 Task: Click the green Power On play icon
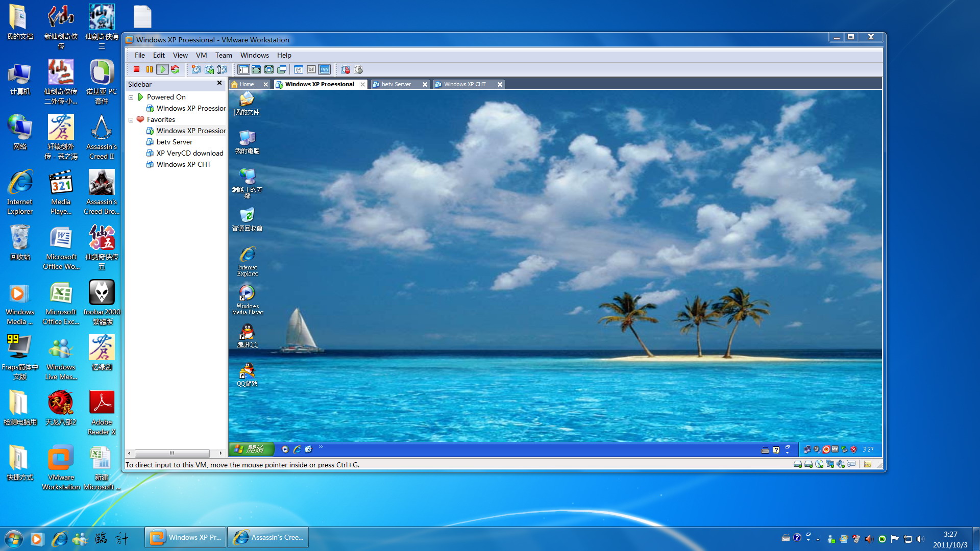162,69
